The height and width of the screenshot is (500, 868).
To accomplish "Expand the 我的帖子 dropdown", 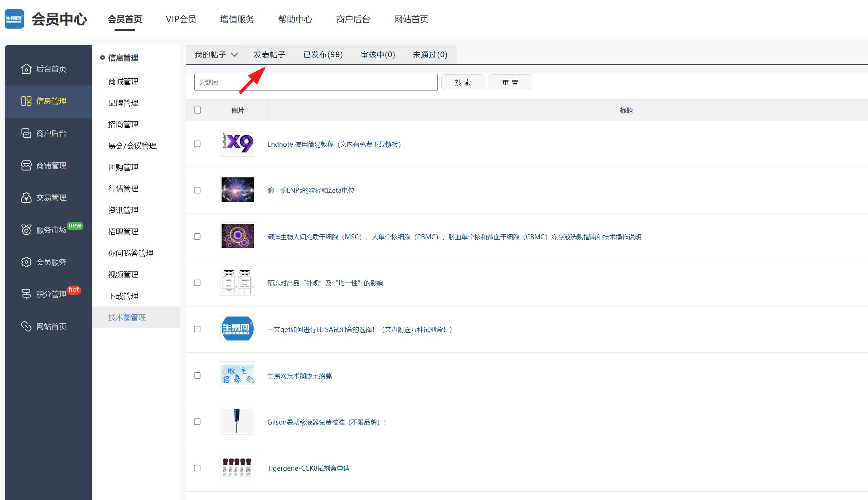I will pyautogui.click(x=216, y=55).
